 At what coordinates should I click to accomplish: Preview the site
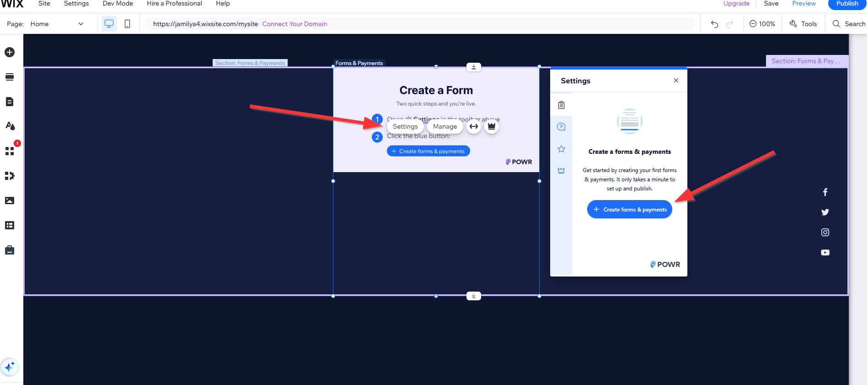(804, 4)
